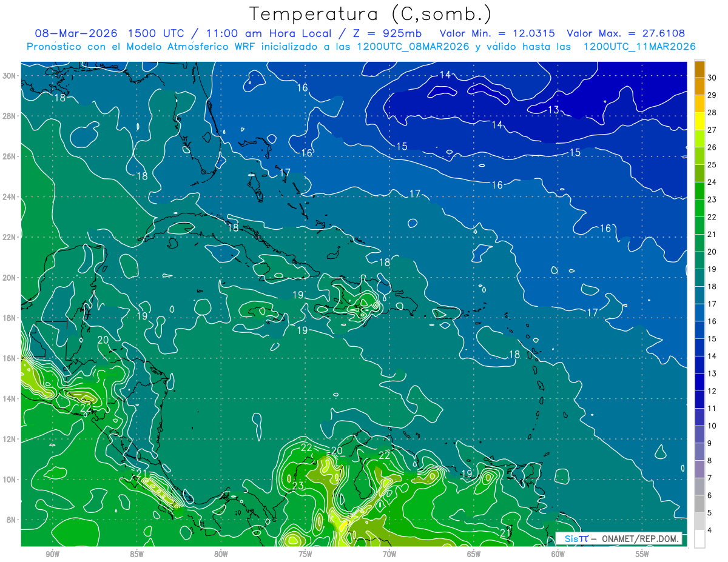Image resolution: width=728 pixels, height=562 pixels.
Task: Click the white swatch at legend bottom
Action: 699,539
